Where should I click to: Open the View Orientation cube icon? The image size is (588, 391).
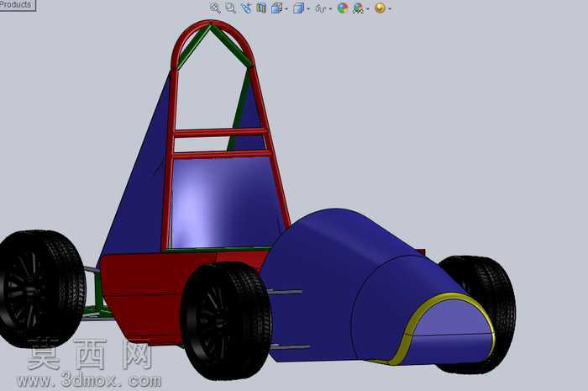276,8
